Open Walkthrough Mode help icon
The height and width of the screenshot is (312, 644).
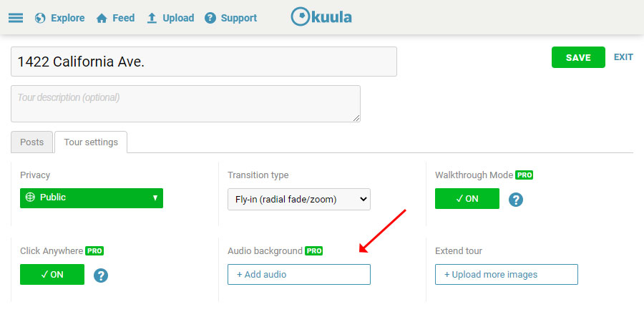point(516,200)
